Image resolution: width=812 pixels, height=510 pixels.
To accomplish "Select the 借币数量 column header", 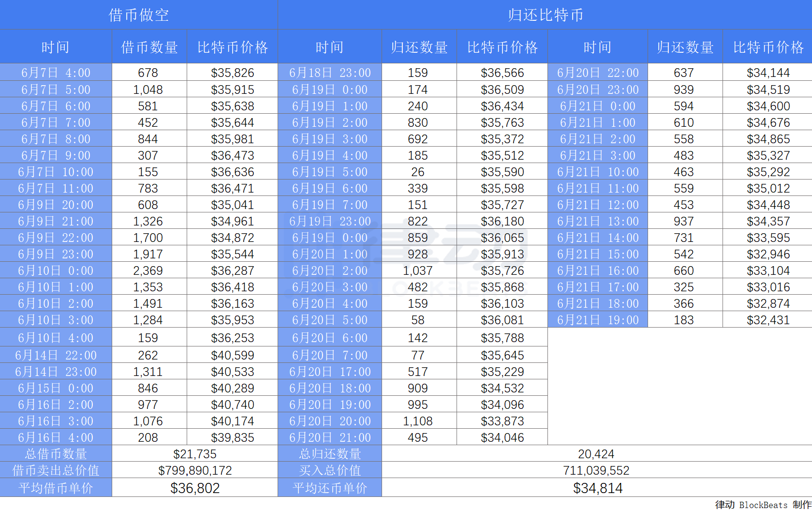I will [x=149, y=47].
